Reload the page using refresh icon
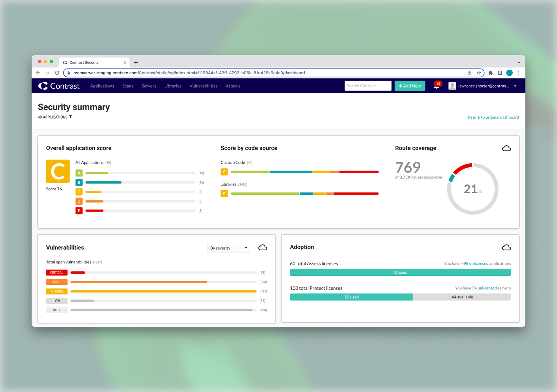Viewport: 557px width, 392px height. click(x=57, y=73)
